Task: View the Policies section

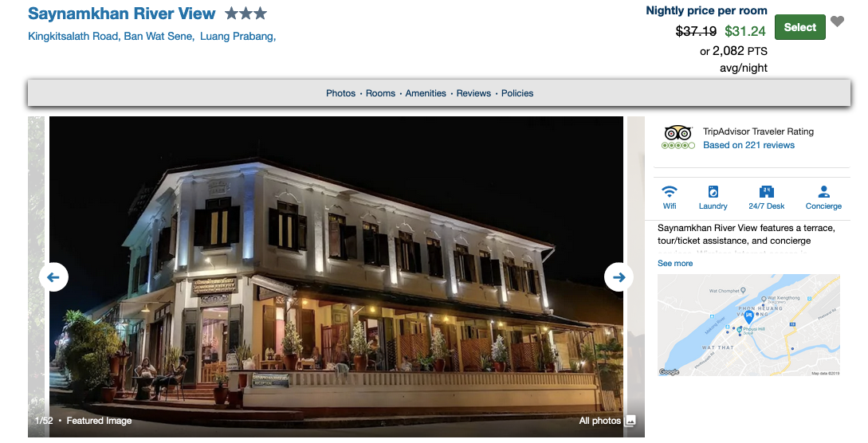Action: [x=517, y=93]
